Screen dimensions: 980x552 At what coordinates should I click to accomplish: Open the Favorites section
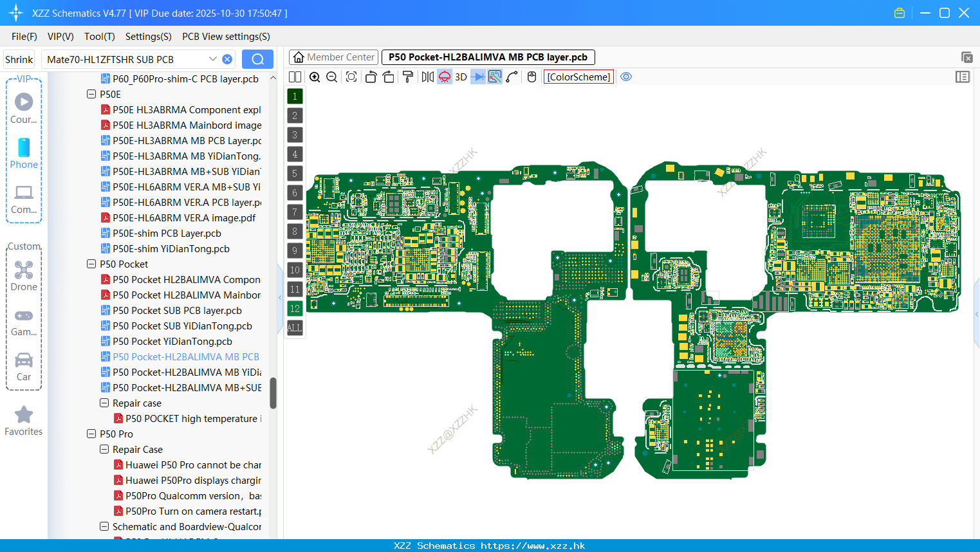[24, 421]
